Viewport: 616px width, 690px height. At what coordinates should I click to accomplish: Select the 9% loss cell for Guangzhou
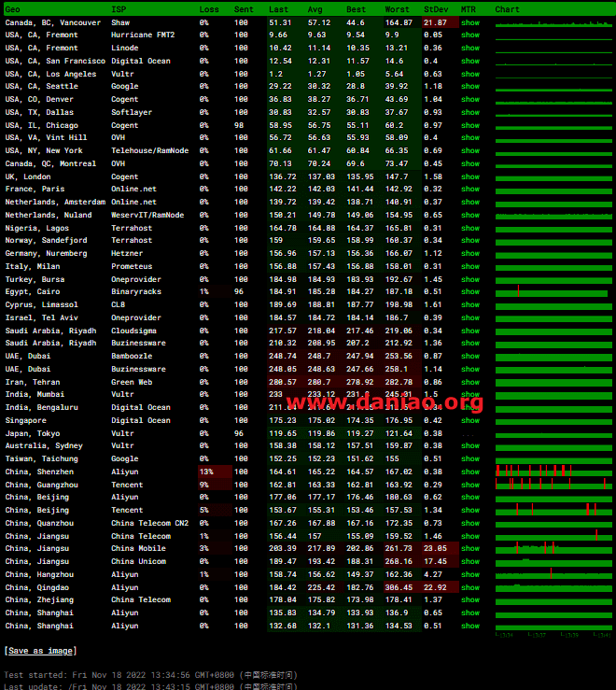215,485
